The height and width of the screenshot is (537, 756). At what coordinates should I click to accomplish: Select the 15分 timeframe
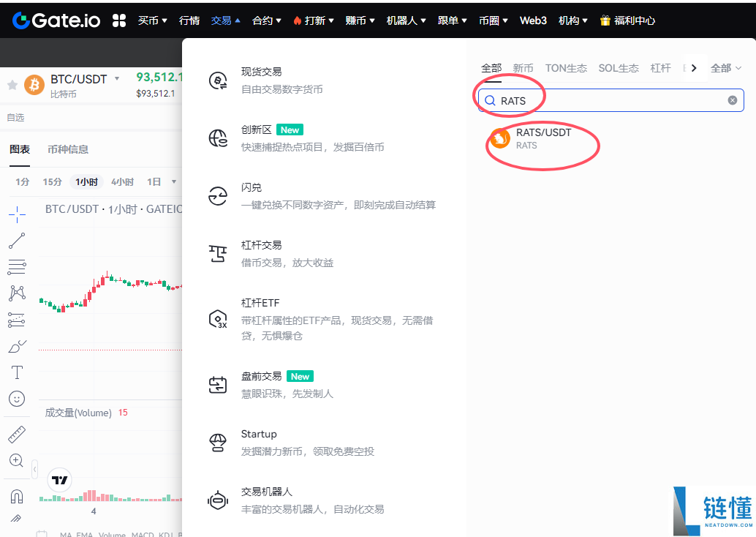(x=52, y=182)
